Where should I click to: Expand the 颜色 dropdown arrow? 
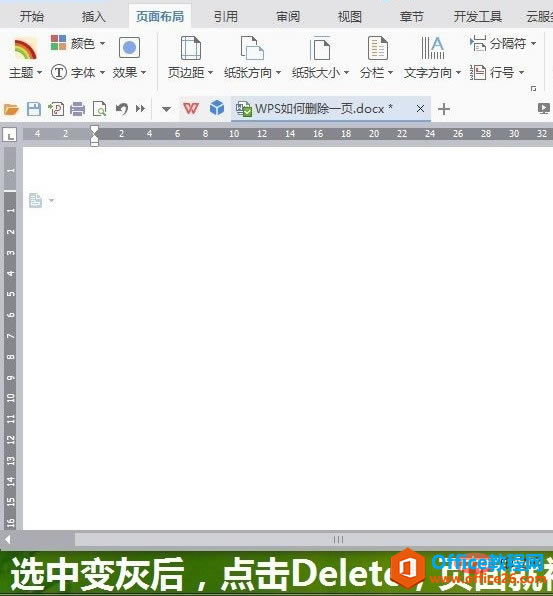[102, 43]
